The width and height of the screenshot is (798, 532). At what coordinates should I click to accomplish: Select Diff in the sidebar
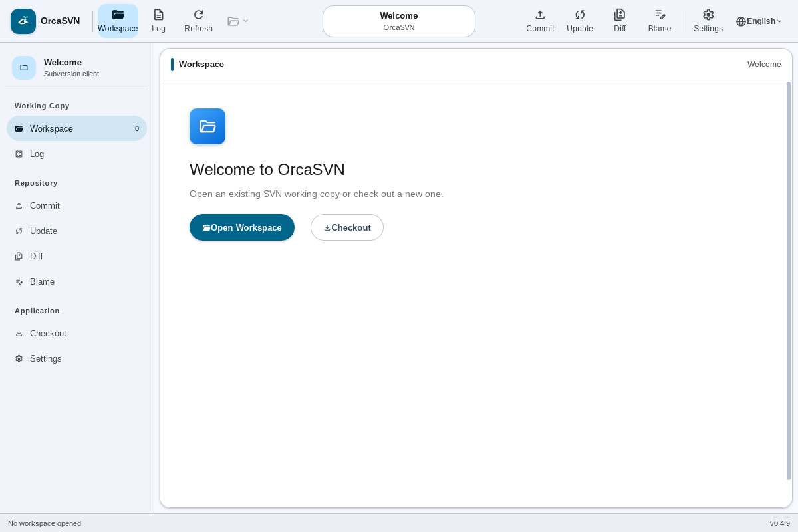coord(76,256)
